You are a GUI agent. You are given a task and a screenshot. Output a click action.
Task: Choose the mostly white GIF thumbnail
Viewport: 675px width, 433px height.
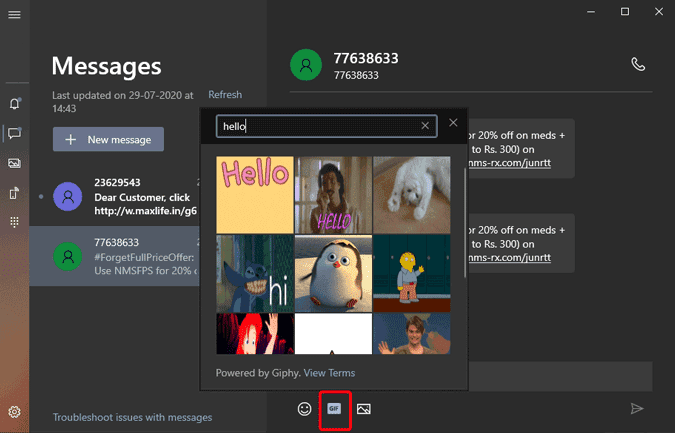[x=333, y=334]
